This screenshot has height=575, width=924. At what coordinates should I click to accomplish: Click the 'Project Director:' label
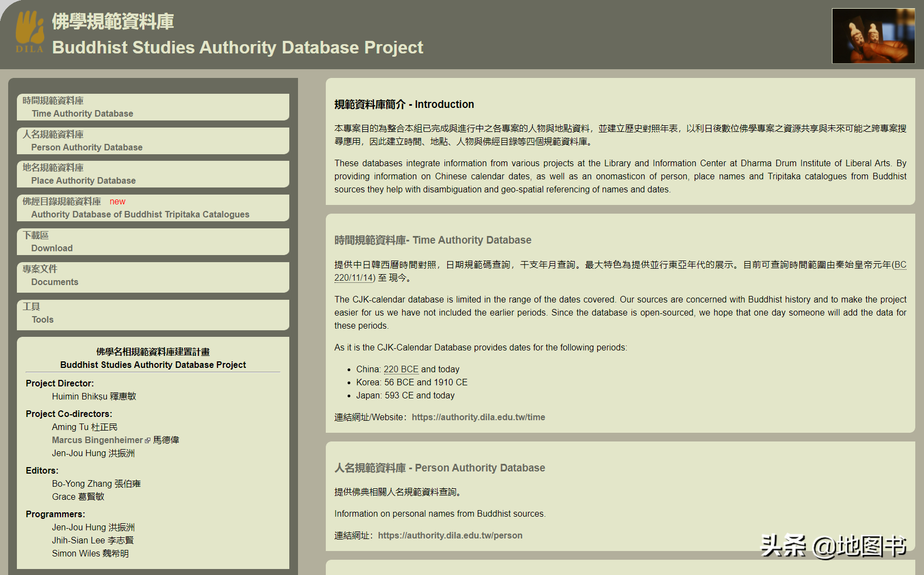point(60,383)
